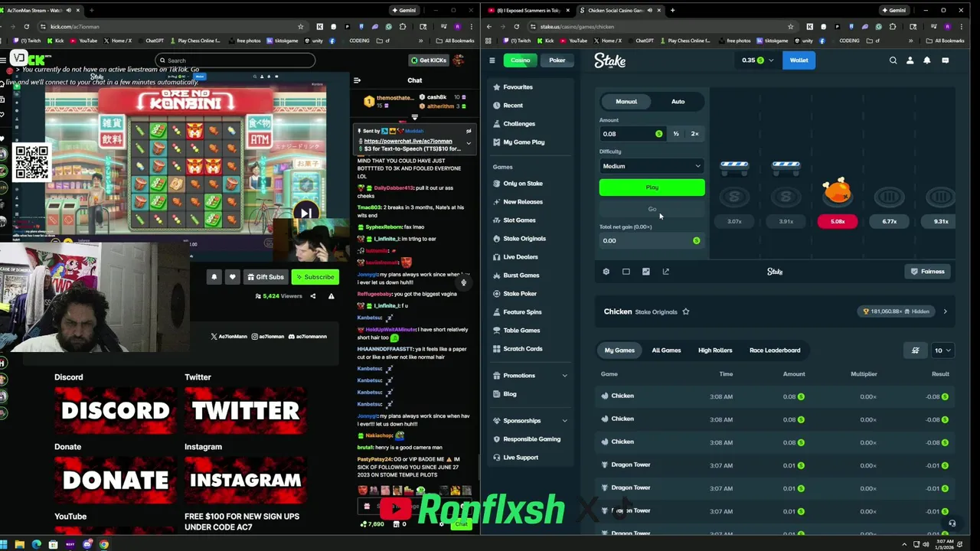980x551 pixels.
Task: Switch to Auto betting mode
Action: point(678,102)
